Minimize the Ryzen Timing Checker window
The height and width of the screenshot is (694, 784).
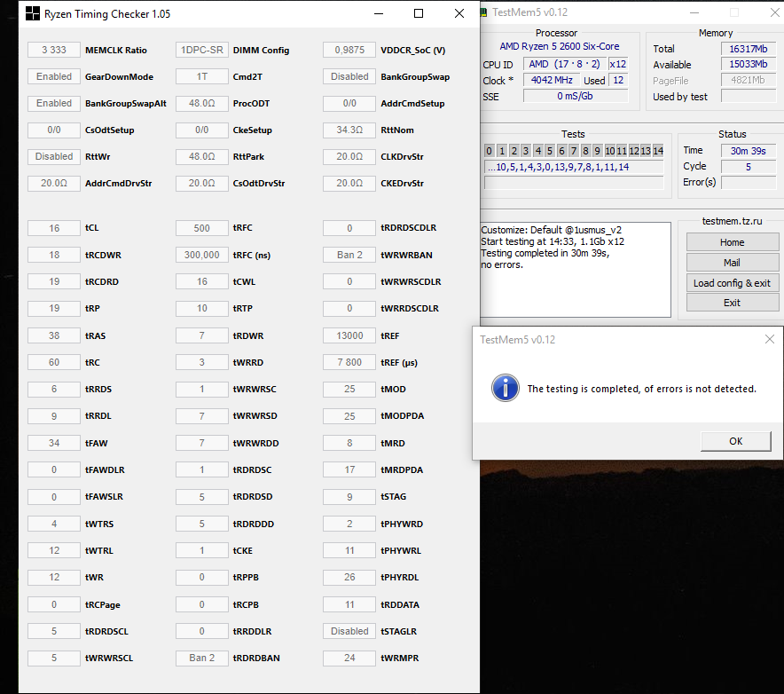pyautogui.click(x=379, y=13)
